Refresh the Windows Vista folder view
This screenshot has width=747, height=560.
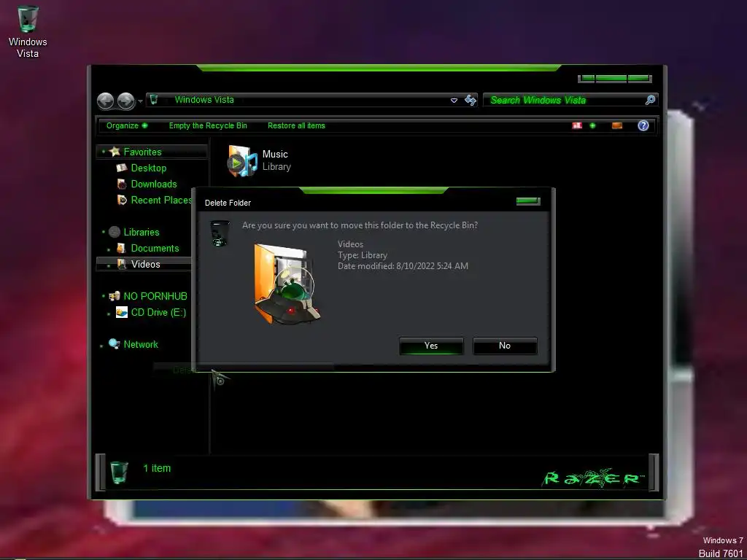[x=471, y=100]
